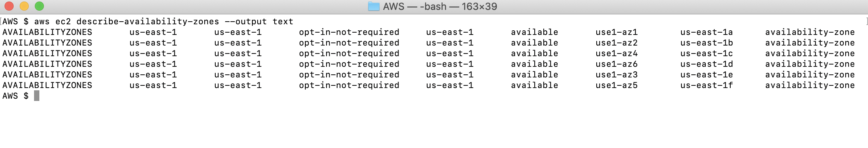Click the red close window button
This screenshot has width=868, height=148.
coord(9,6)
